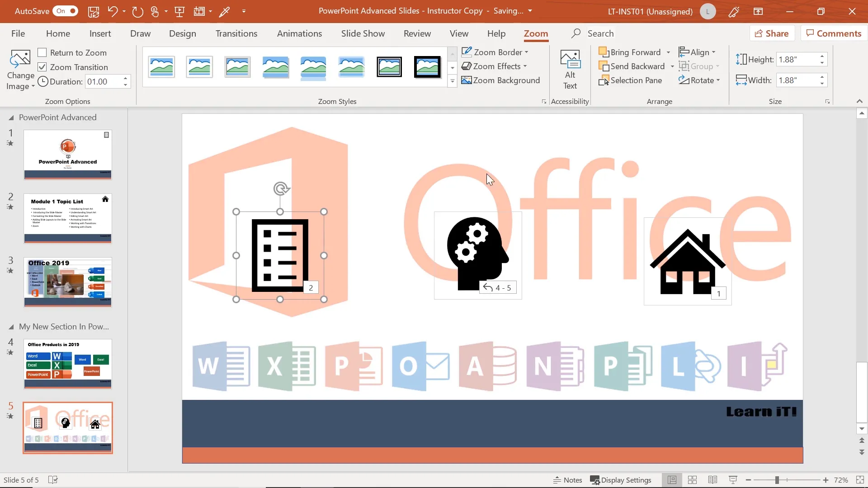Open Customize Quick Access Toolbar dropdown
This screenshot has width=868, height=488.
pyautogui.click(x=244, y=11)
